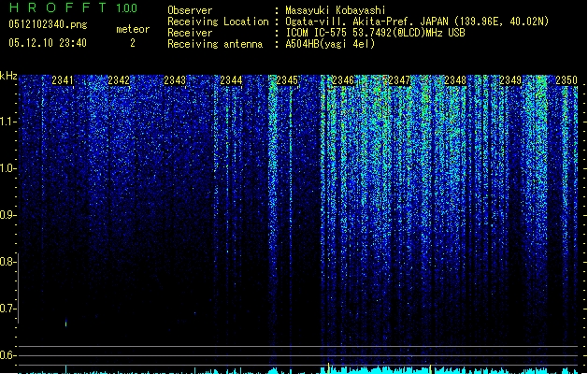This screenshot has height=374, width=588.
Task: Select observer name Masayuki Kobayashi
Action: click(x=336, y=10)
